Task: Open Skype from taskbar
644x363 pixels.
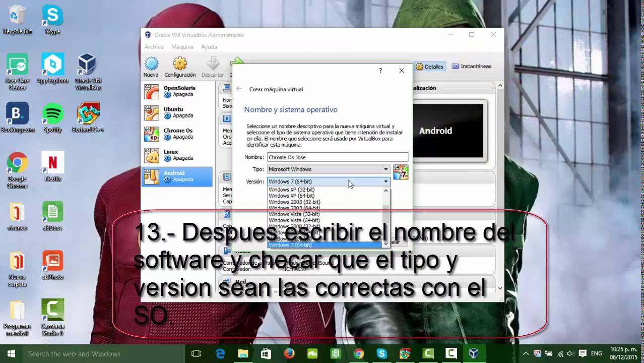Action: point(382,353)
